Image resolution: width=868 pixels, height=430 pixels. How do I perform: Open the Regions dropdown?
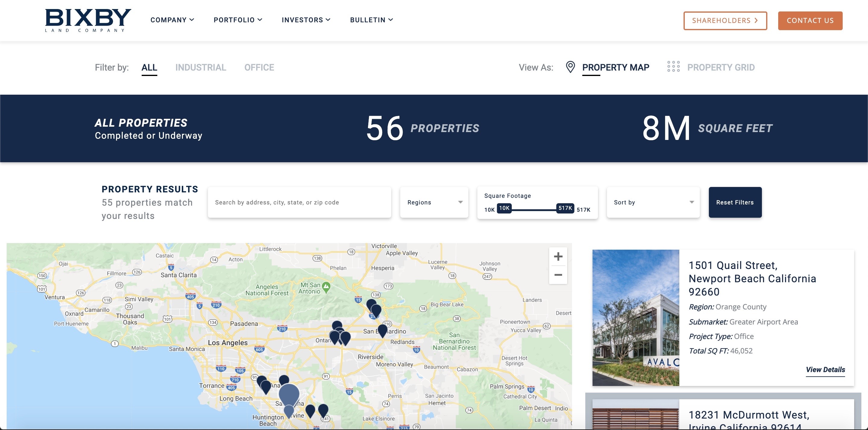434,202
